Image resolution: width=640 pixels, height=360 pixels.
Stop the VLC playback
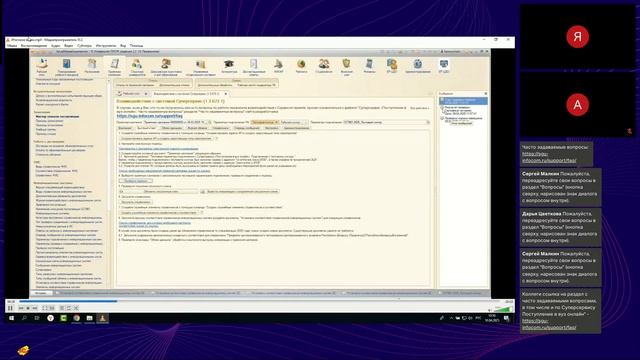click(x=28, y=308)
